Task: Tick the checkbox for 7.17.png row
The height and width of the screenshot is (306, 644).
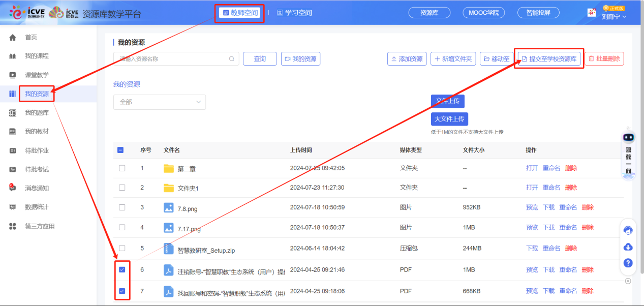Action: 122,227
